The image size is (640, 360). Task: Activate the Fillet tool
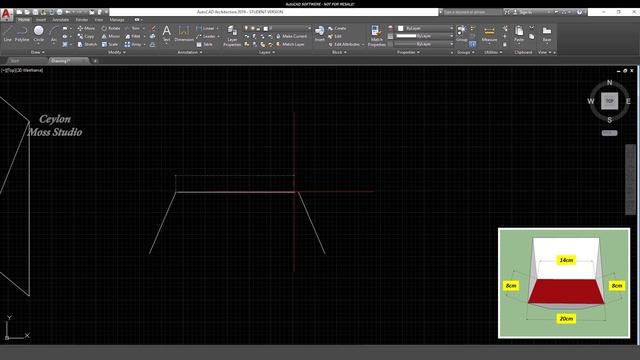(133, 36)
